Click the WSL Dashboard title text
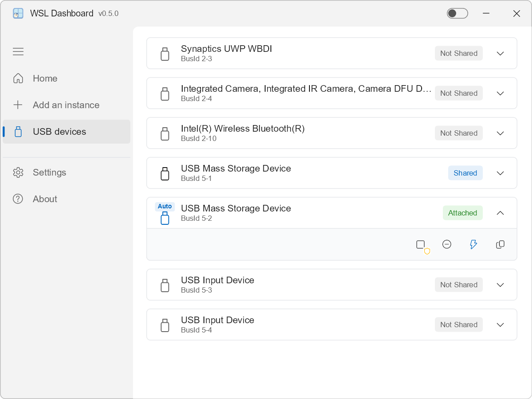The height and width of the screenshot is (399, 532). (x=62, y=13)
